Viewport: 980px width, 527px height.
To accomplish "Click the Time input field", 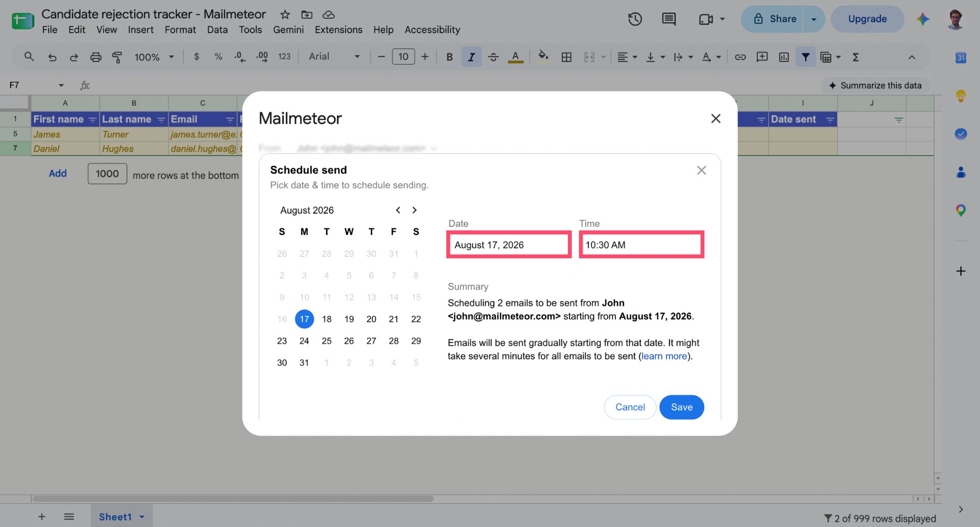I will click(x=641, y=245).
